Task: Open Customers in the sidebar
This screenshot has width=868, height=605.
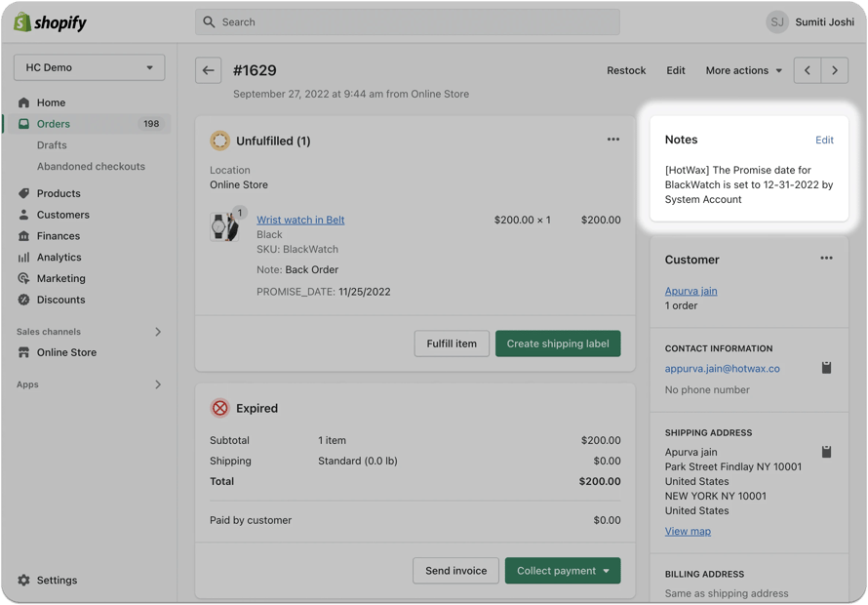Action: click(x=63, y=215)
